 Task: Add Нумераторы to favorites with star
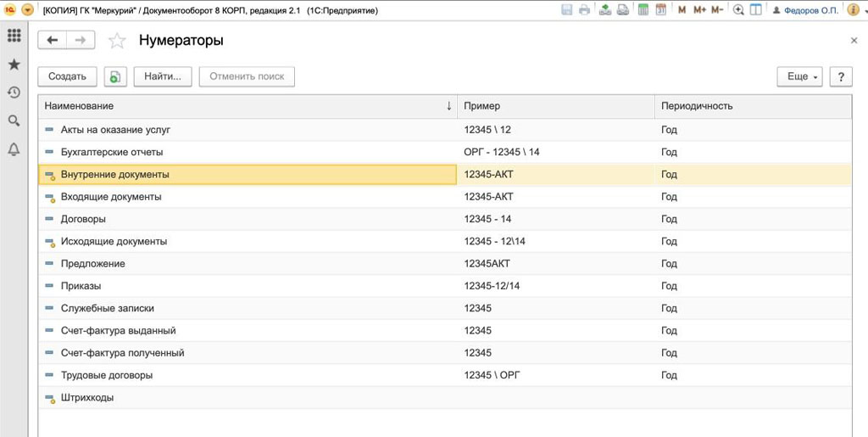tap(117, 41)
